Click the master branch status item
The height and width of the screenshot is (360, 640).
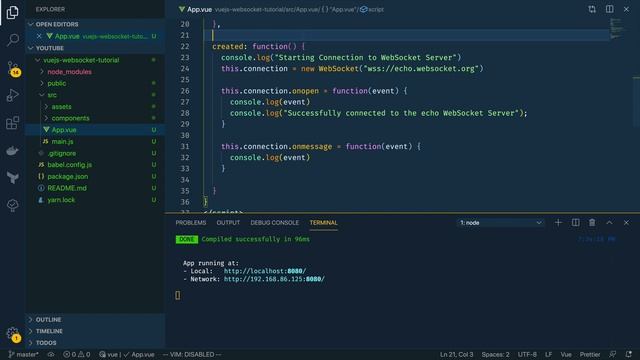tap(24, 354)
